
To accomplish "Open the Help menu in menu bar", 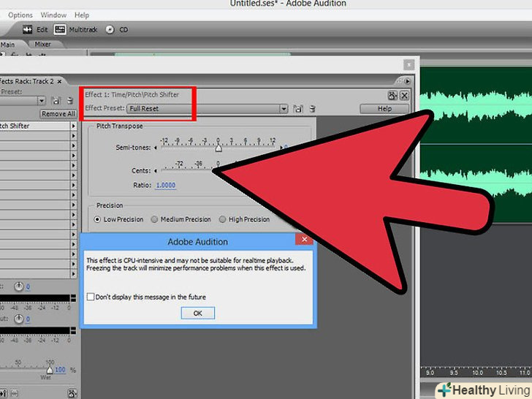I will point(81,15).
